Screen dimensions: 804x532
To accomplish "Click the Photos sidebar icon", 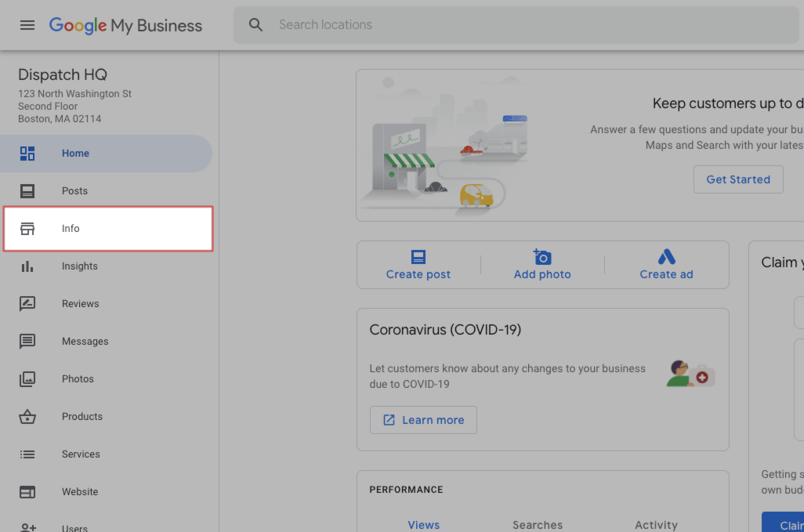I will tap(27, 378).
